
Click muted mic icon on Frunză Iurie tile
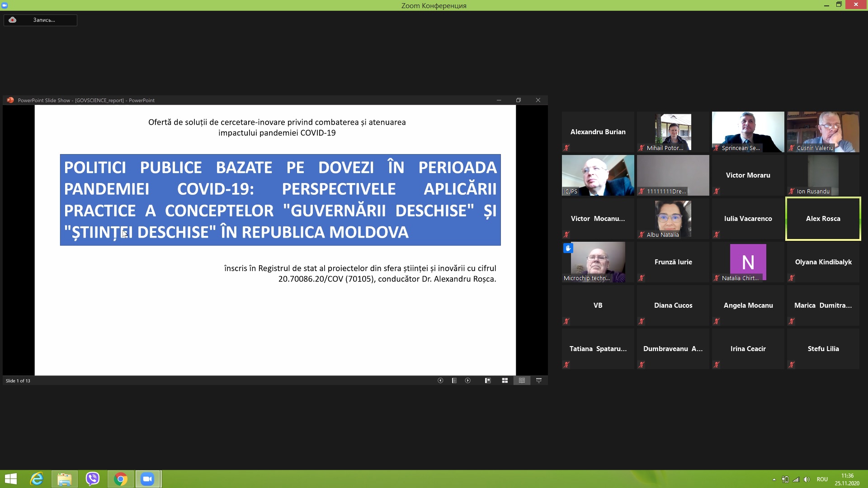pyautogui.click(x=642, y=278)
